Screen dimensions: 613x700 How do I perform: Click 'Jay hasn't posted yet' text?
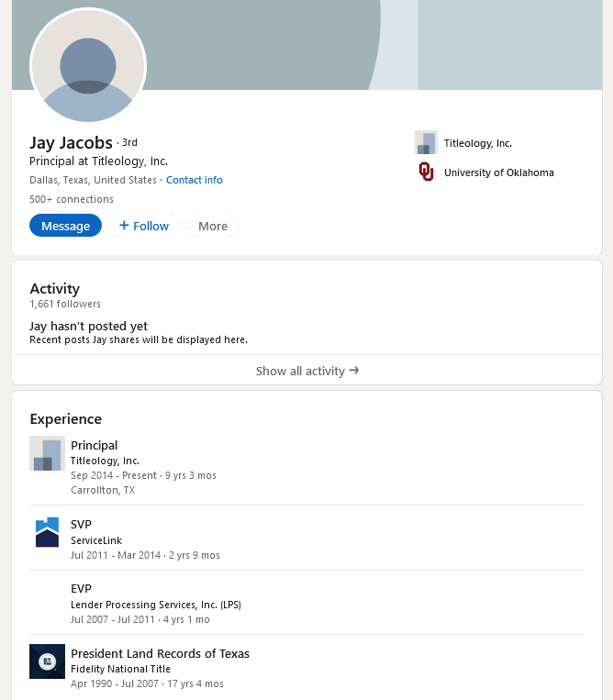(88, 327)
